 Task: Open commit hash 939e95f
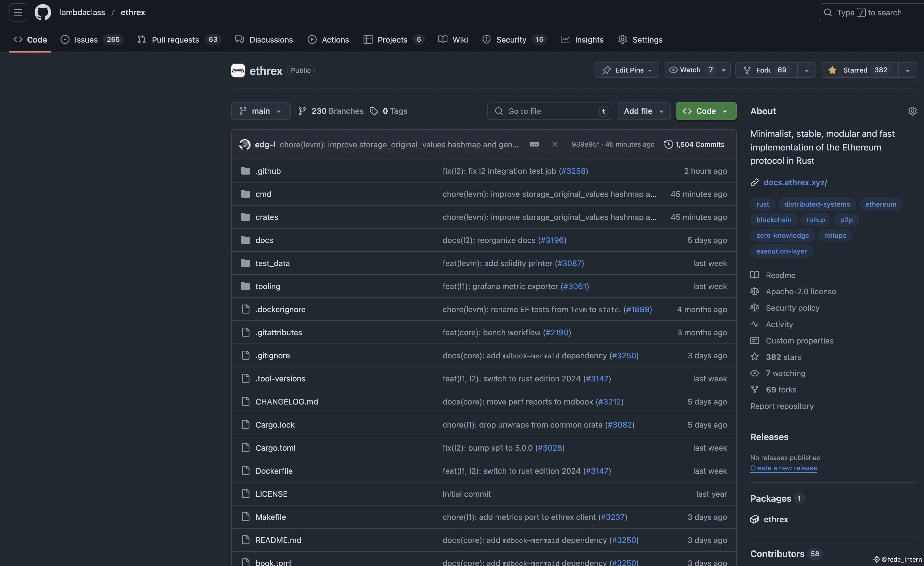pyautogui.click(x=585, y=144)
